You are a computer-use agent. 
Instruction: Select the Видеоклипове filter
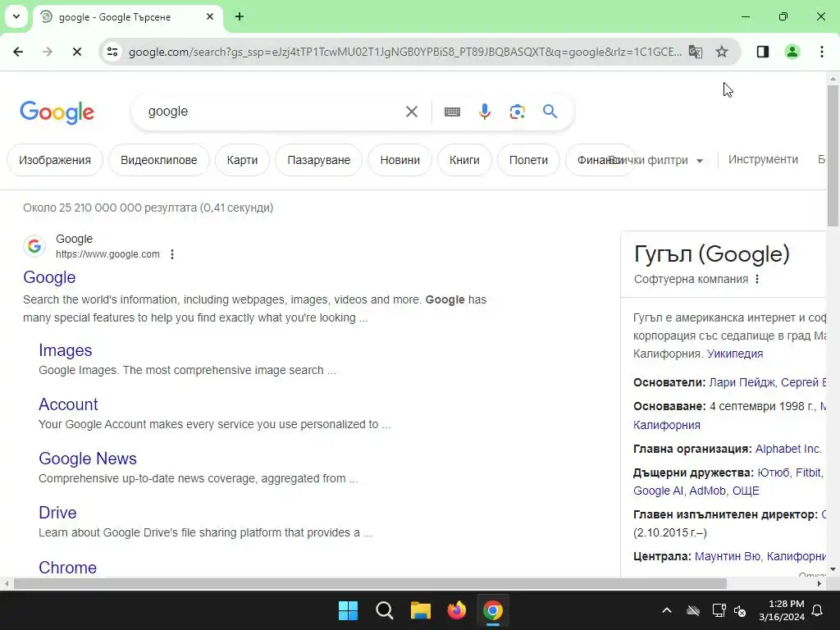point(159,160)
